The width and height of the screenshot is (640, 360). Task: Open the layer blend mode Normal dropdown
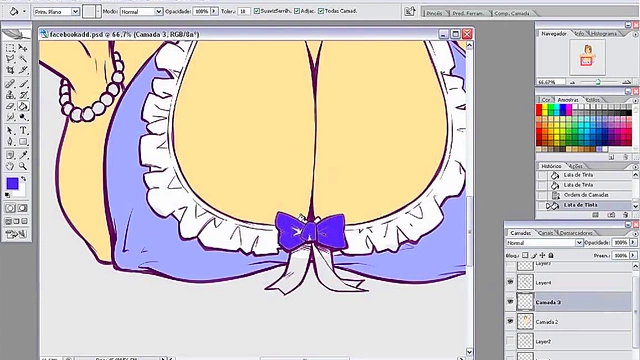[579, 242]
